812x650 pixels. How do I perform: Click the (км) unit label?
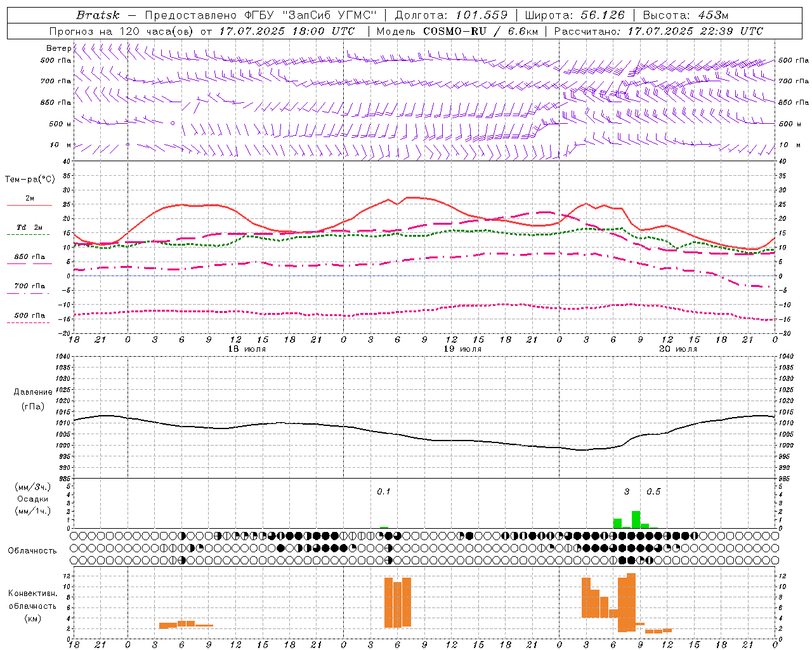point(33,618)
